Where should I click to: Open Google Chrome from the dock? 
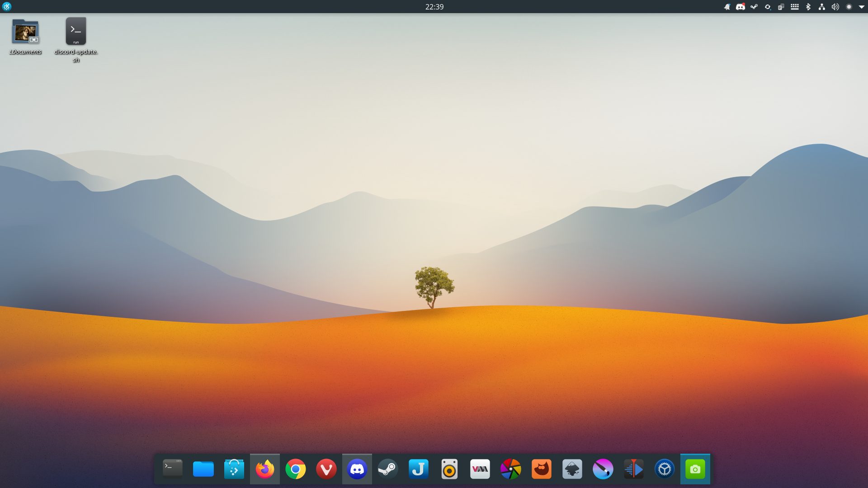click(x=296, y=469)
